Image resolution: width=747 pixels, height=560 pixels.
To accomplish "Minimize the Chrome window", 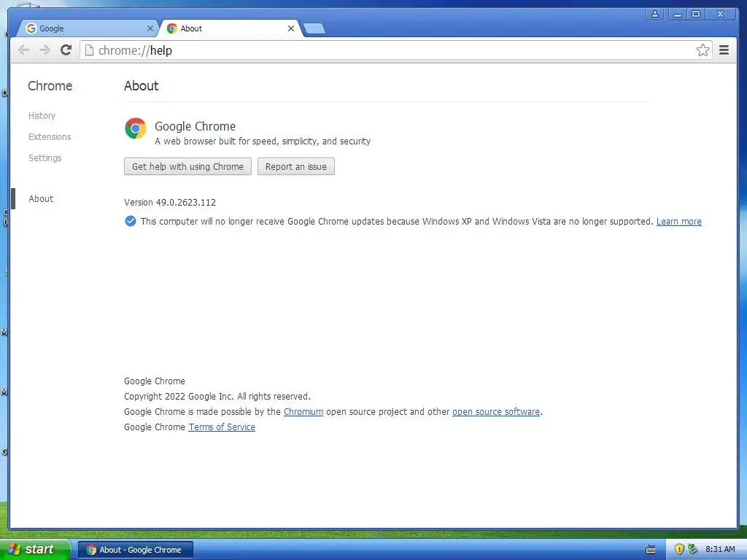I will [677, 14].
